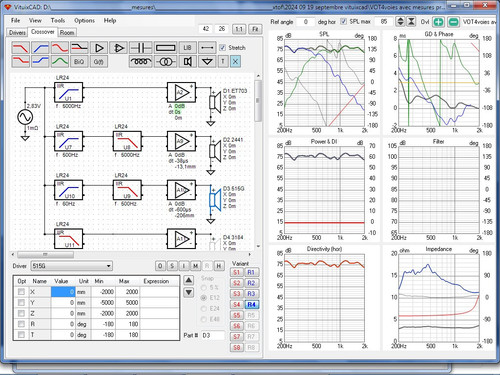Open the View menu
This screenshot has height=375, width=500.
35,20
